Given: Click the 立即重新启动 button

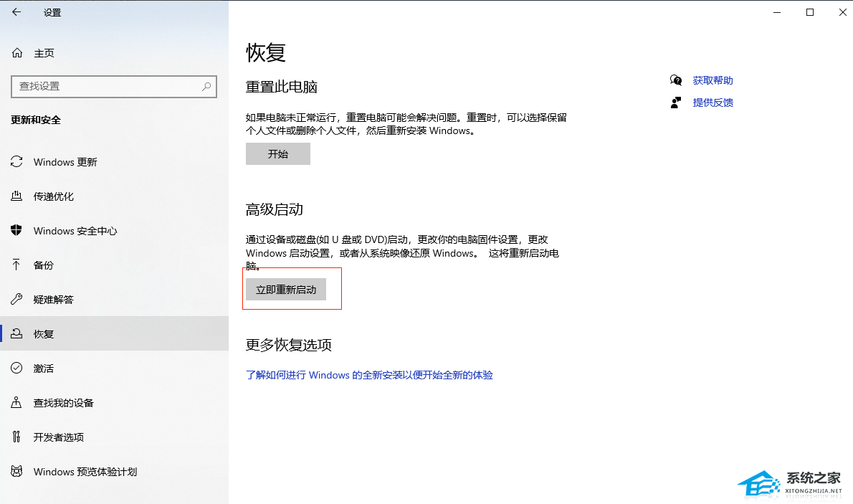Looking at the screenshot, I should [285, 290].
